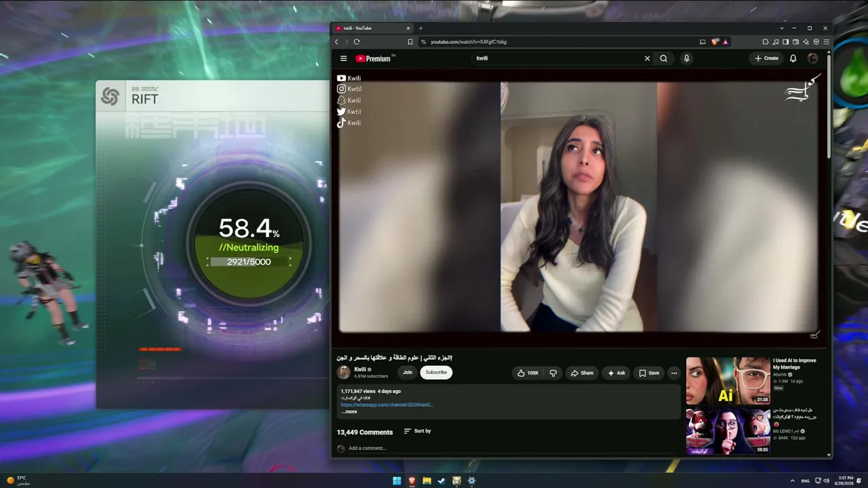
Task: Reload the YouTube page
Action: point(357,42)
